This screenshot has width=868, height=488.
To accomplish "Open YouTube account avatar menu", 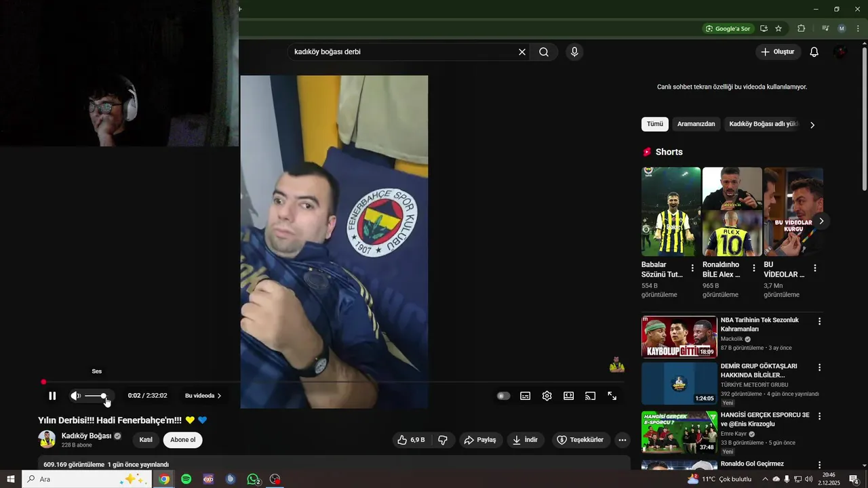I will (840, 52).
